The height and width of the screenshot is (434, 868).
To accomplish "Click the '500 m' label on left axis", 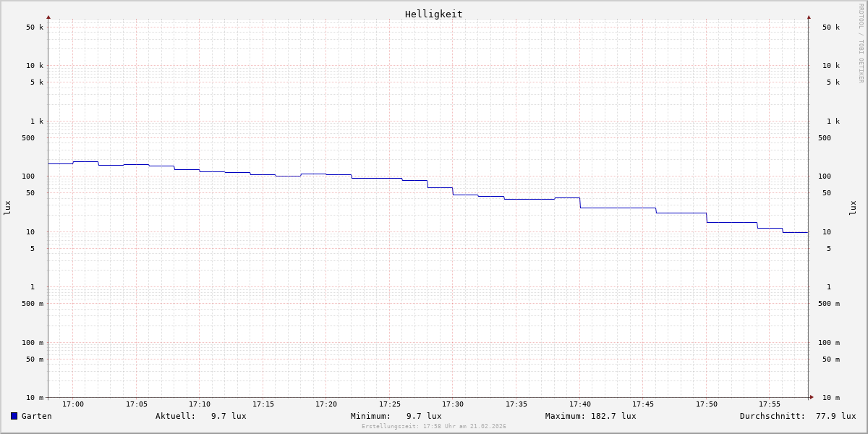I will point(33,303).
